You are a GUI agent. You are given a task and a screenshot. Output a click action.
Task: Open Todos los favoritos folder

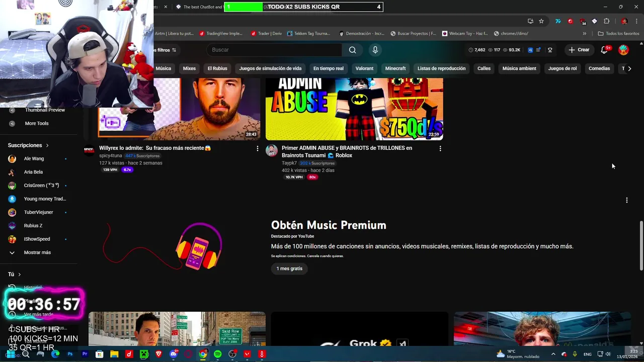(x=619, y=34)
